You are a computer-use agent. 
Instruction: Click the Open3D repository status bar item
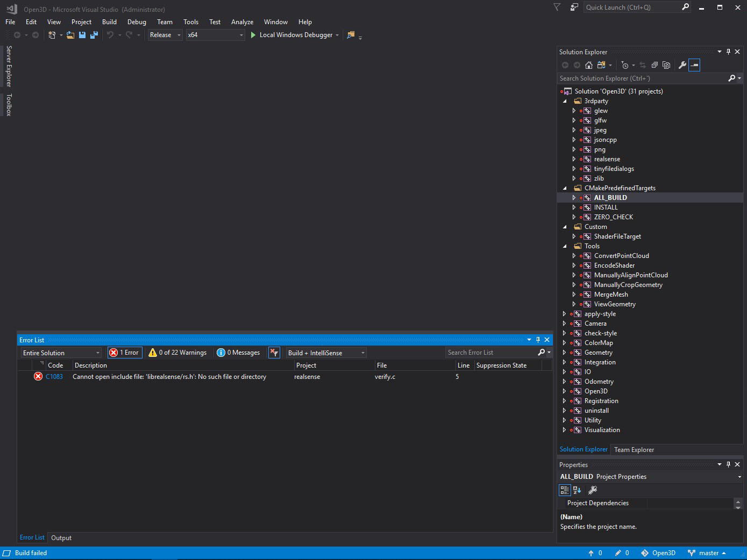[x=658, y=553]
